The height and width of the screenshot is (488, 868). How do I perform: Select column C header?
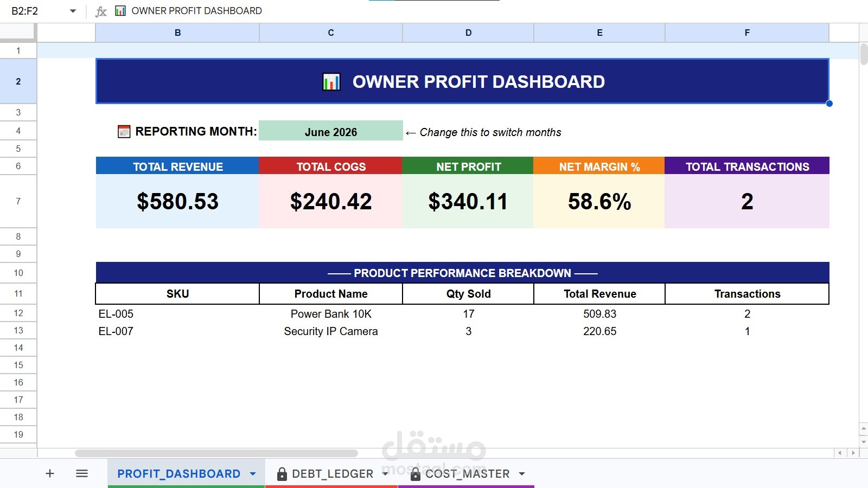tap(331, 33)
